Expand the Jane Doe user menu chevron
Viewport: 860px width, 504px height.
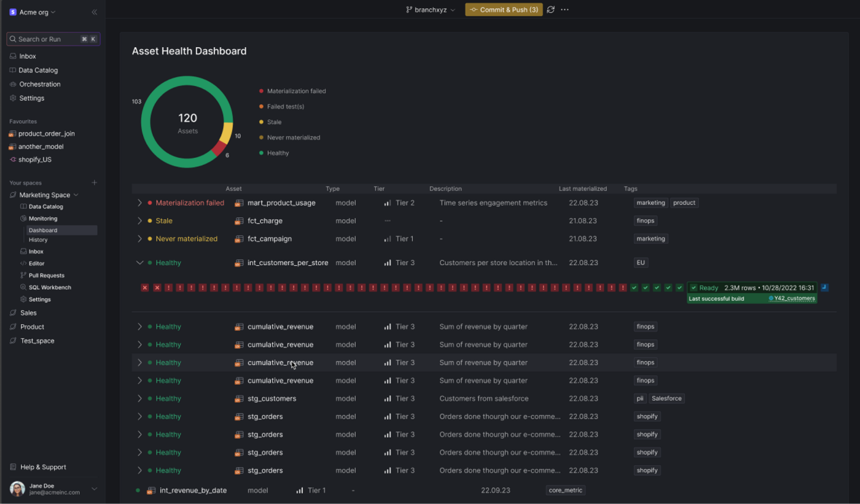pos(94,489)
